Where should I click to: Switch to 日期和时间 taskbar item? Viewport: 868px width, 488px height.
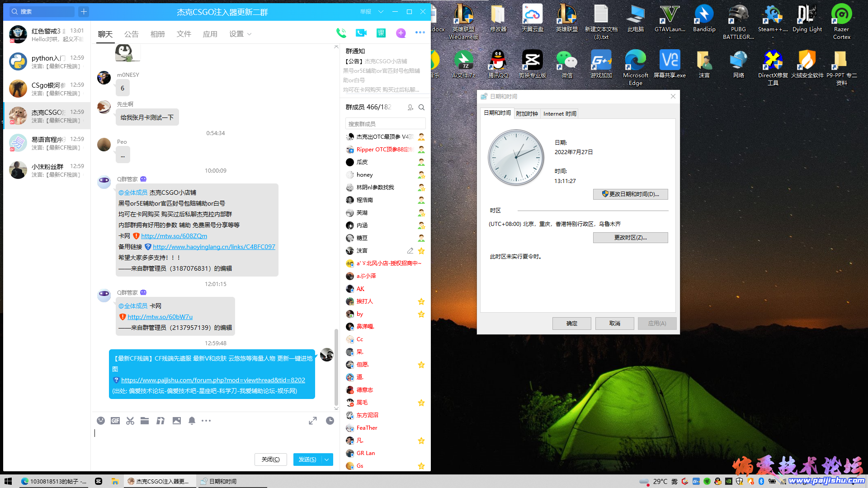pos(231,481)
